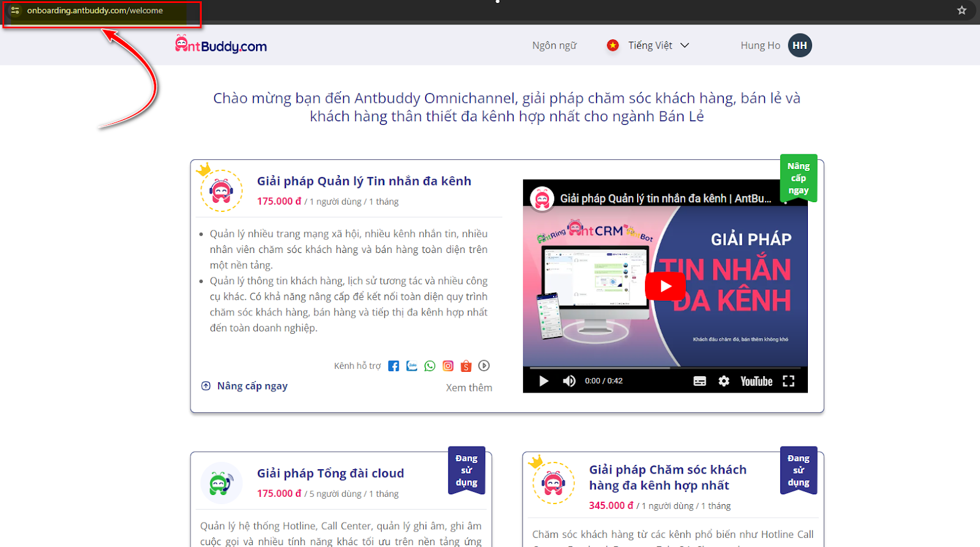This screenshot has height=547, width=980.
Task: Click the multichannel messaging robot icon
Action: point(221,191)
